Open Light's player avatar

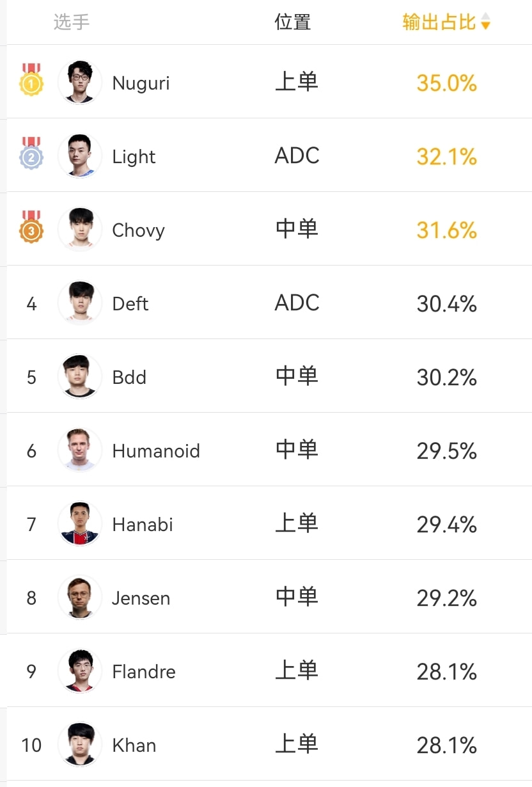(80, 155)
